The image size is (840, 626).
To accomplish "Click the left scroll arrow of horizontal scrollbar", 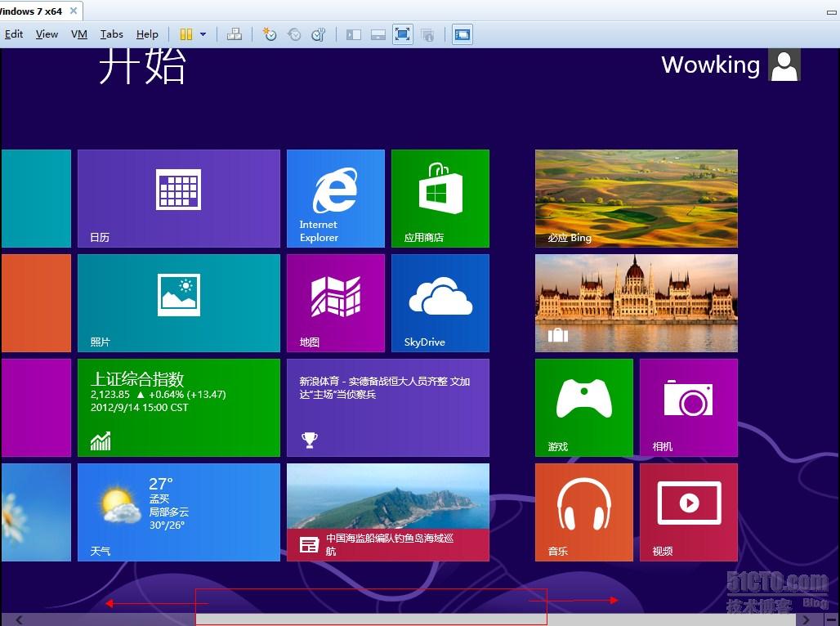I will [20, 620].
